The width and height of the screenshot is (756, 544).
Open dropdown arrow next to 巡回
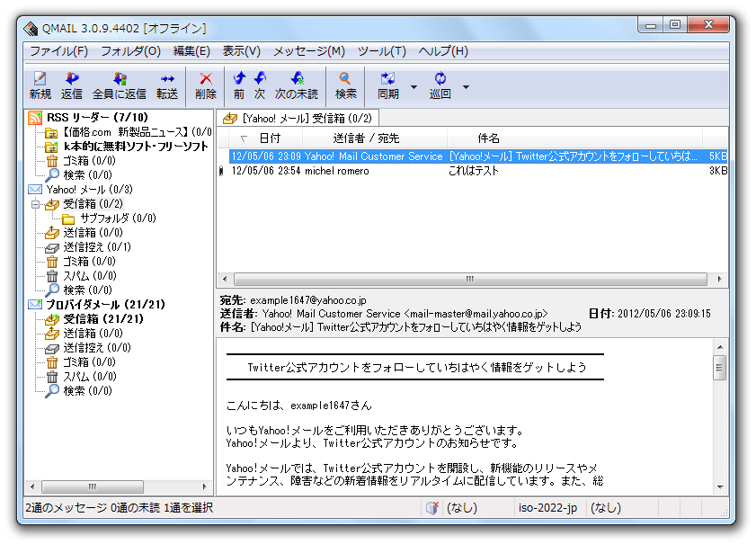pos(466,87)
